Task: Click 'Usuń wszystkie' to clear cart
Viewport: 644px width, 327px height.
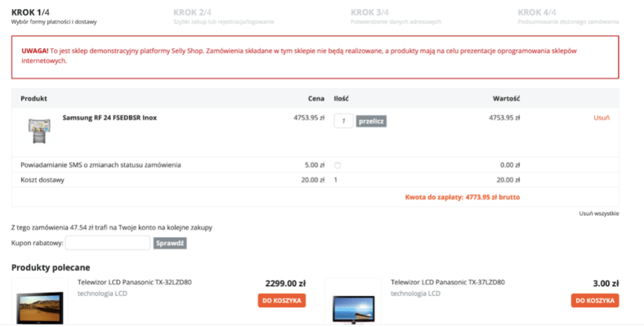Action: point(598,213)
